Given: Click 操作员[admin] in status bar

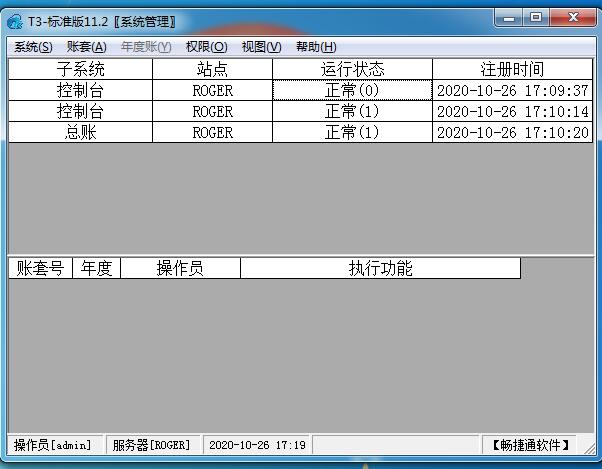Looking at the screenshot, I should click(x=55, y=445).
